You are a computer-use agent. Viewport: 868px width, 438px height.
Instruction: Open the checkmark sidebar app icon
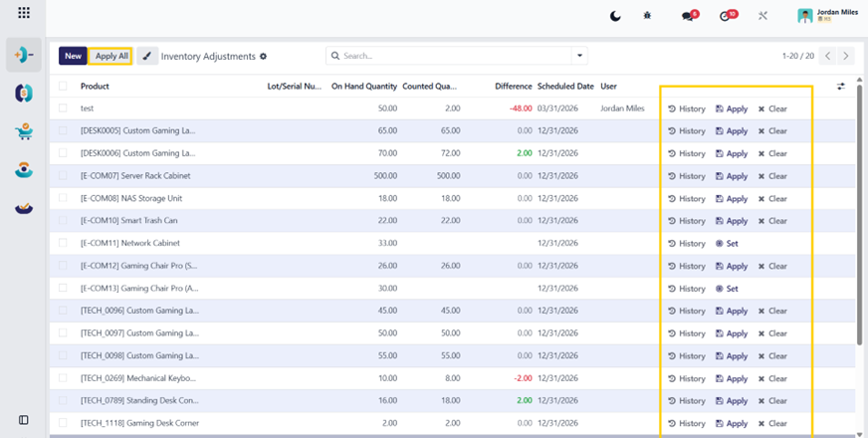[x=24, y=208]
